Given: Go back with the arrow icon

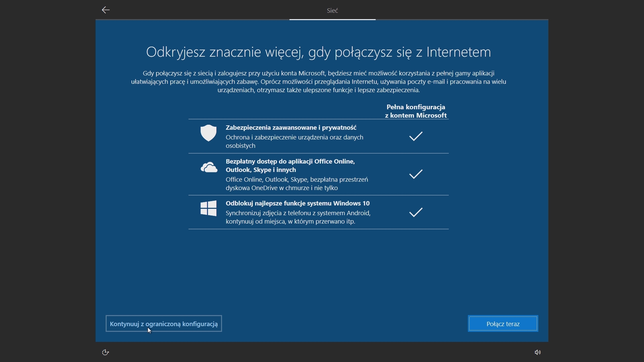Looking at the screenshot, I should pyautogui.click(x=106, y=10).
